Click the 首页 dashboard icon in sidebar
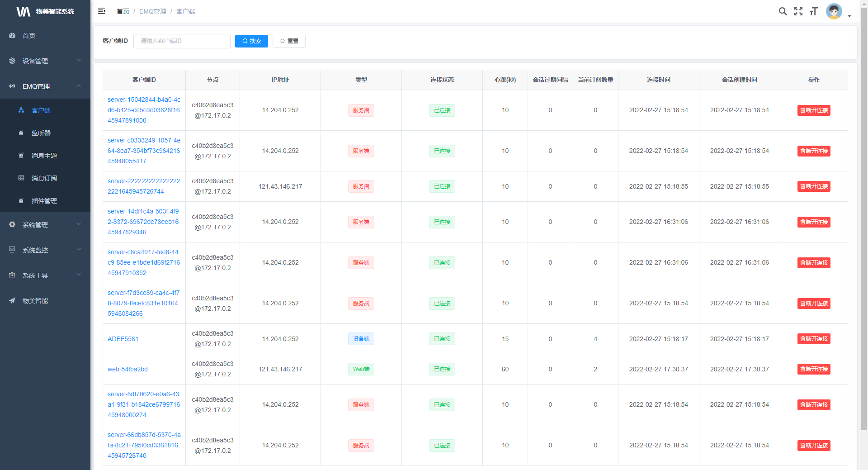Screen dimensions: 868x470 (12, 36)
